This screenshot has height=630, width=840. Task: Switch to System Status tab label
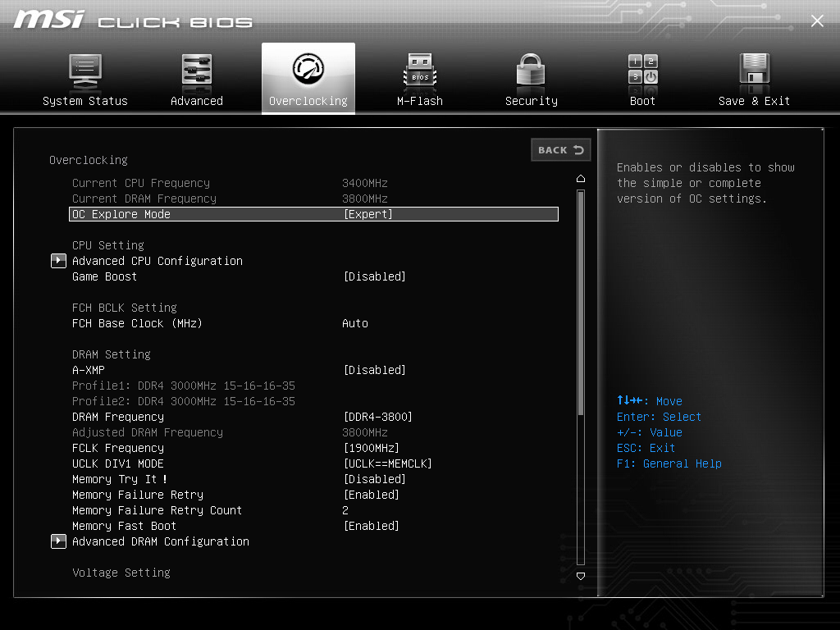(x=85, y=101)
